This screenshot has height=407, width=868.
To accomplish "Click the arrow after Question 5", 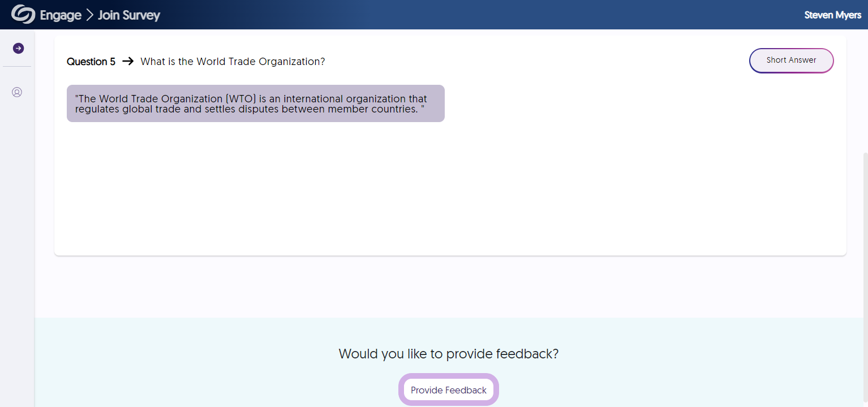I will tap(128, 61).
